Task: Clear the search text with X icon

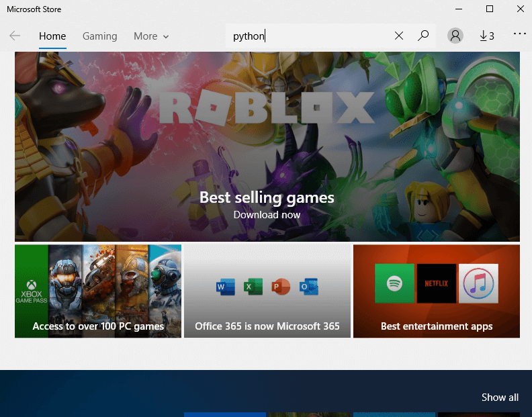Action: [x=399, y=36]
